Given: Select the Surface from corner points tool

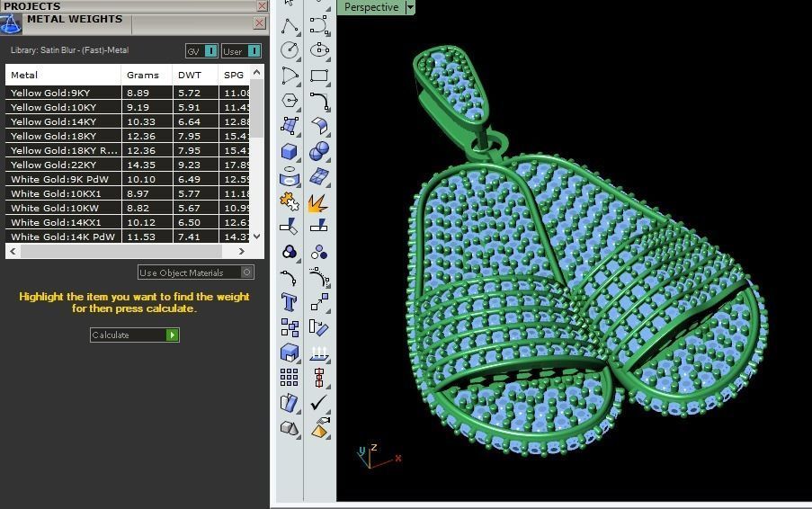Looking at the screenshot, I should point(290,125).
